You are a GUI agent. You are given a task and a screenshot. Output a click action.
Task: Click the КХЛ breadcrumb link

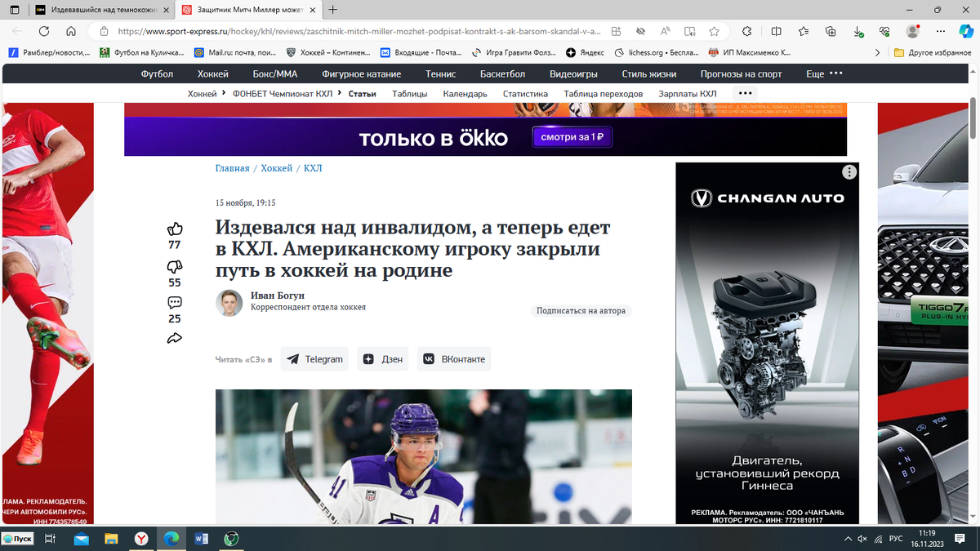pos(313,168)
